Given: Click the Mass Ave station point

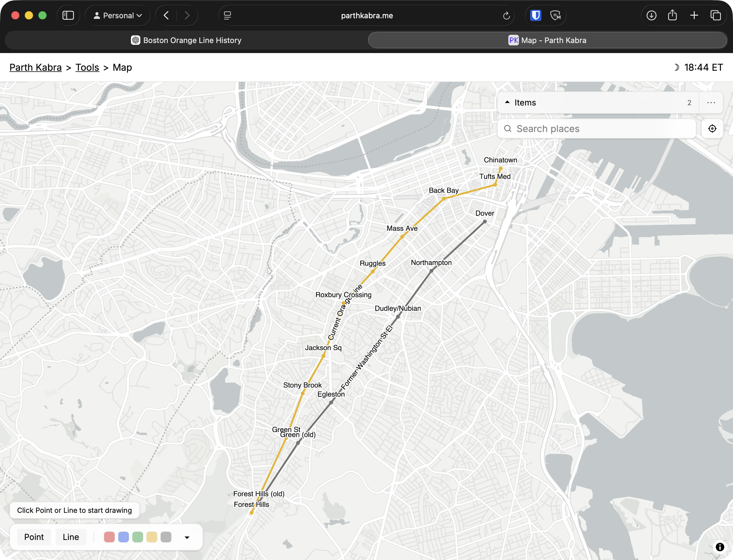Looking at the screenshot, I should (x=402, y=237).
